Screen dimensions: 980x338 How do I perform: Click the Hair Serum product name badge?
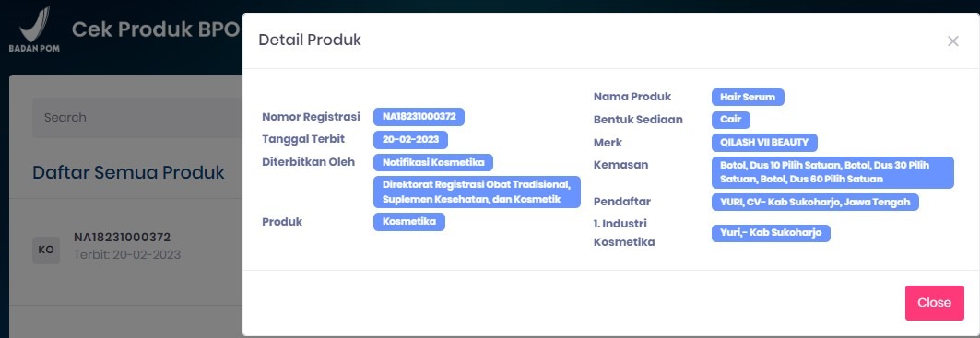[x=748, y=98]
